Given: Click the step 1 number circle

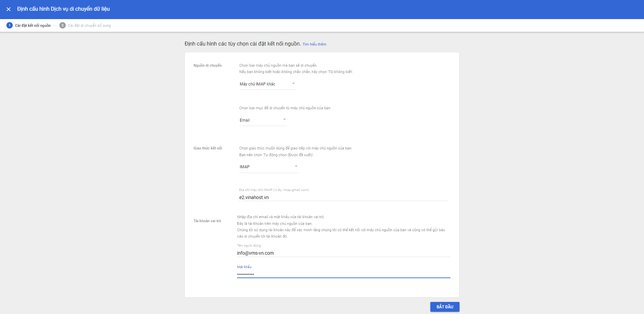Looking at the screenshot, I should [x=9, y=25].
